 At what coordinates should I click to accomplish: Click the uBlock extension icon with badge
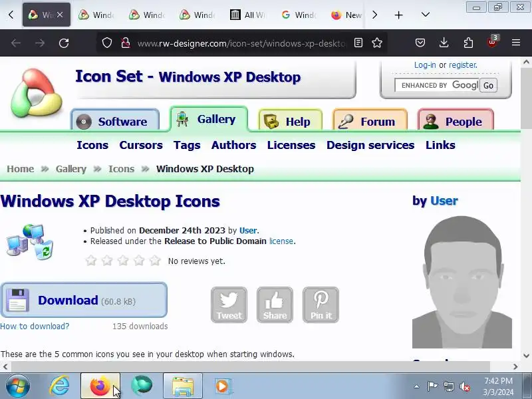[492, 42]
